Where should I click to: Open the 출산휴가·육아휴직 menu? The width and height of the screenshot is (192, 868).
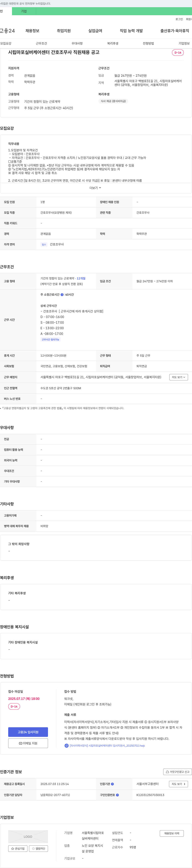pyautogui.click(x=174, y=31)
